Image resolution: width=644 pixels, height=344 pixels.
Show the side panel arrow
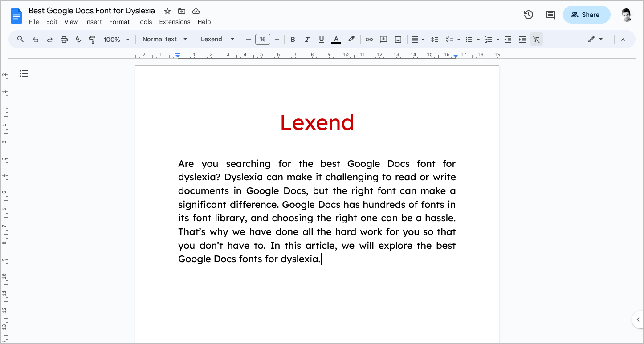638,320
